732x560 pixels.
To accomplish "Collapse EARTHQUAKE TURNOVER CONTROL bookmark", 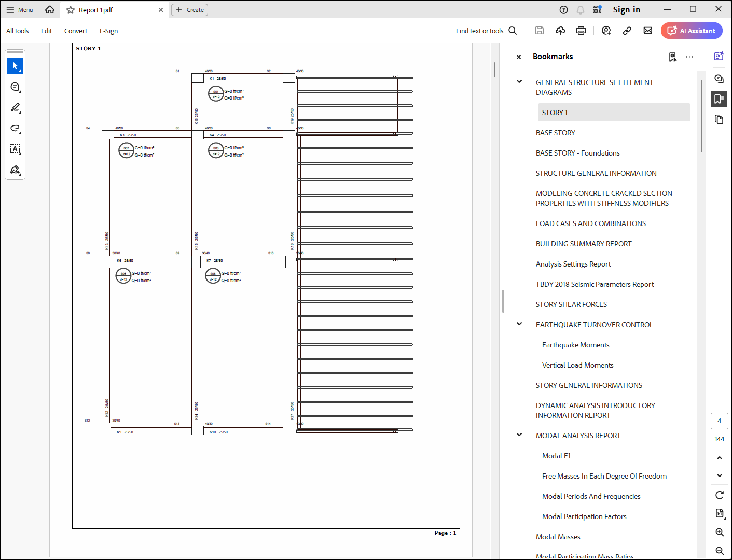I will (x=519, y=324).
